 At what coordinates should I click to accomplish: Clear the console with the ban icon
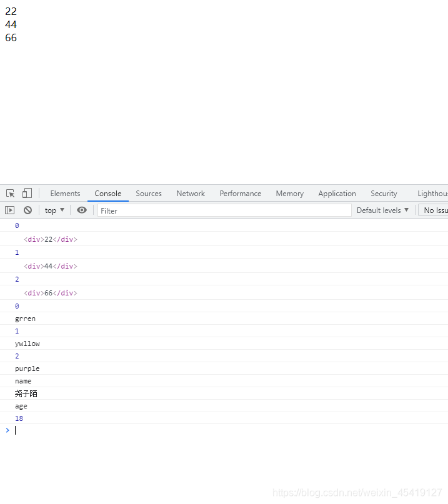28,210
